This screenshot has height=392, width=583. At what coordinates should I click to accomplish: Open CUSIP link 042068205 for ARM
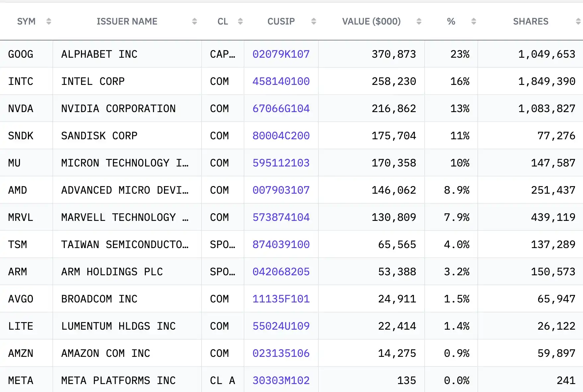(x=281, y=272)
